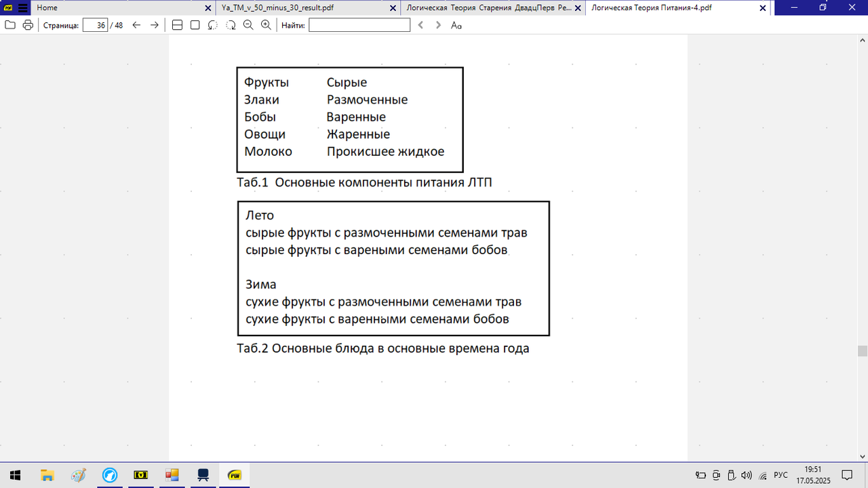
Task: Open the notifications action center
Action: (847, 475)
